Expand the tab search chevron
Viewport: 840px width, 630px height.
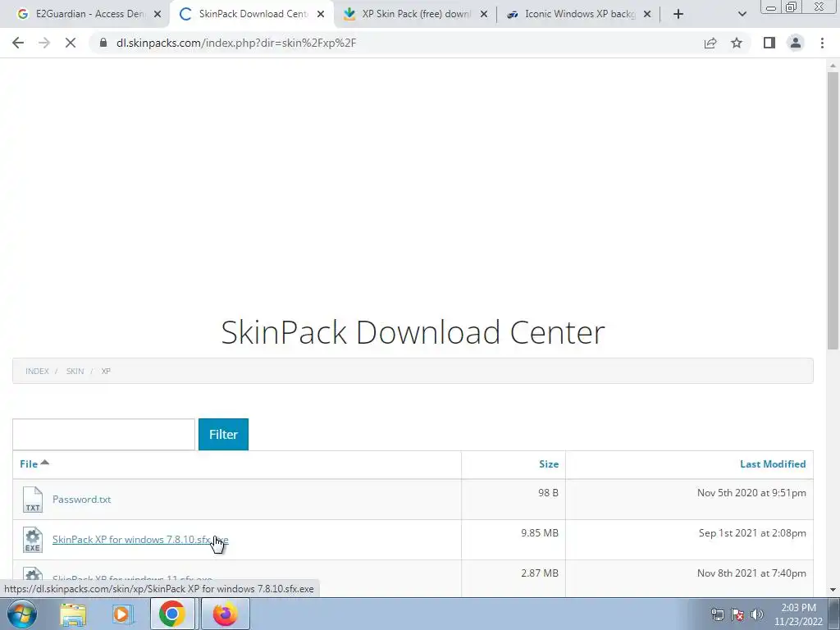click(742, 14)
